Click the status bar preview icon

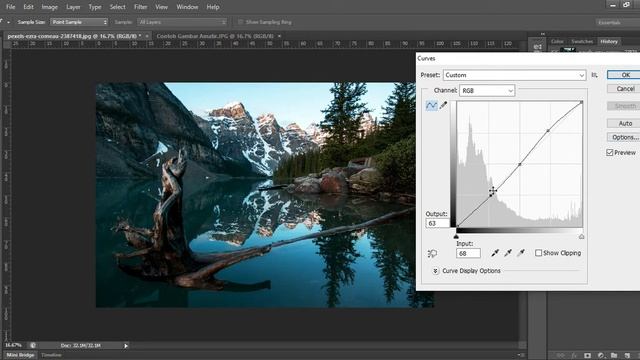pyautogui.click(x=33, y=345)
